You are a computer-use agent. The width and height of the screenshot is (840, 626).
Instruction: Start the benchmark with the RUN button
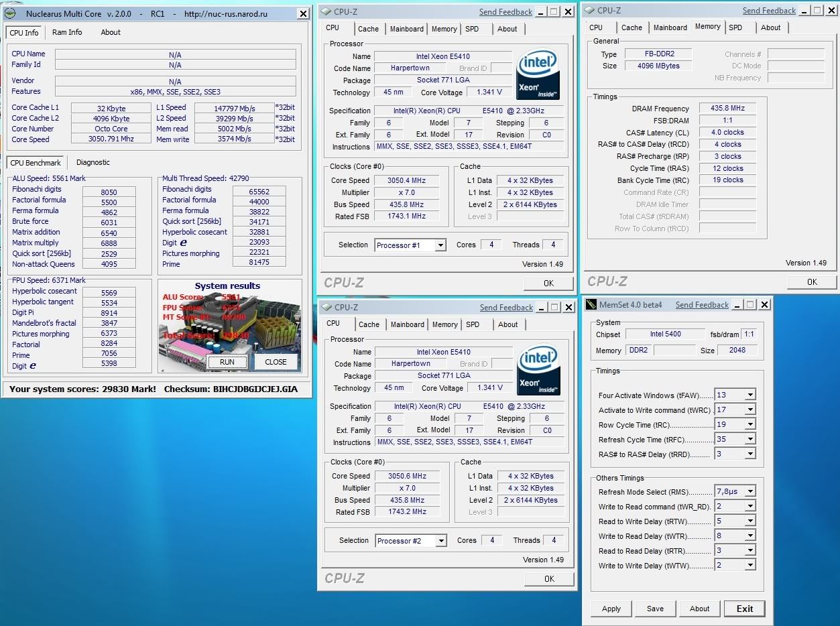click(x=227, y=362)
